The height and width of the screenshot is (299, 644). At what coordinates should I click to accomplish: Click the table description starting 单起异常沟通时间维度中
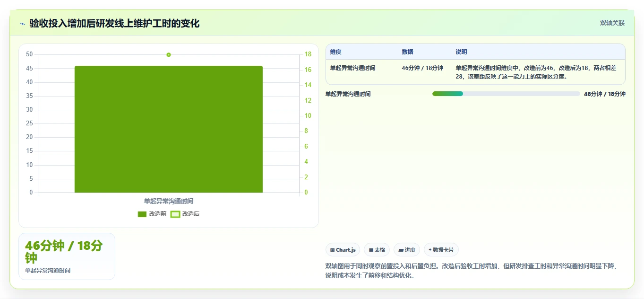pyautogui.click(x=536, y=72)
